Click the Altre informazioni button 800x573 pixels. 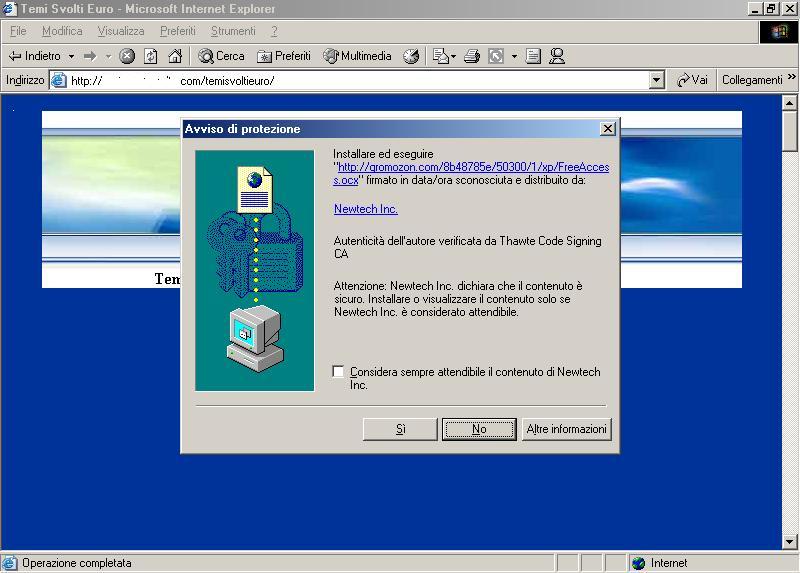coord(566,429)
